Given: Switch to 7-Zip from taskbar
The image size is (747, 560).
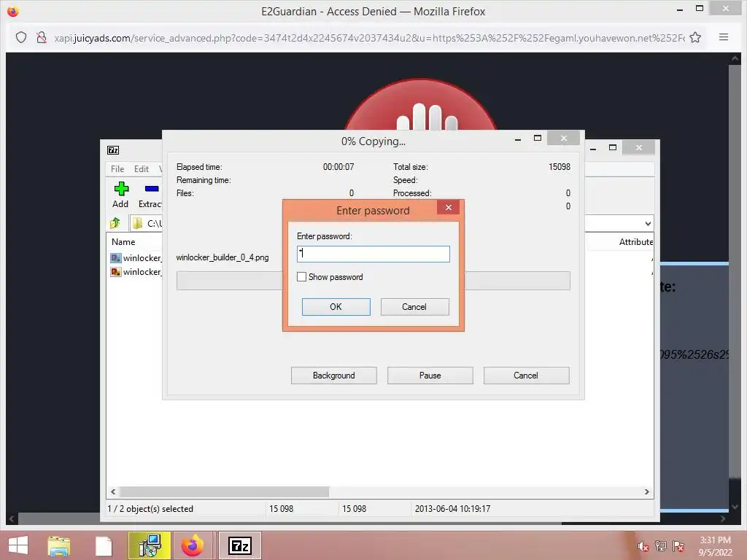Looking at the screenshot, I should point(239,545).
